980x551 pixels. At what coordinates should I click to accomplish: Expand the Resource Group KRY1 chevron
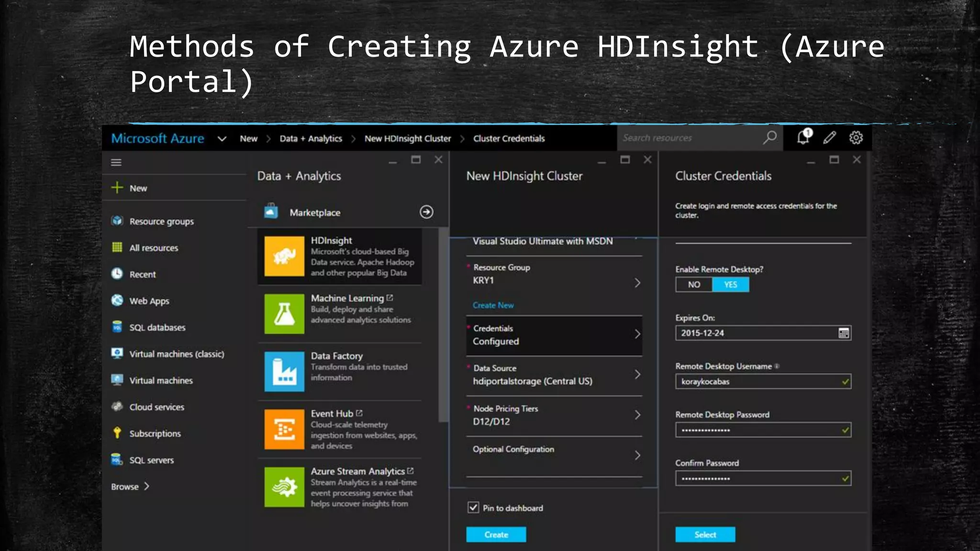[637, 283]
